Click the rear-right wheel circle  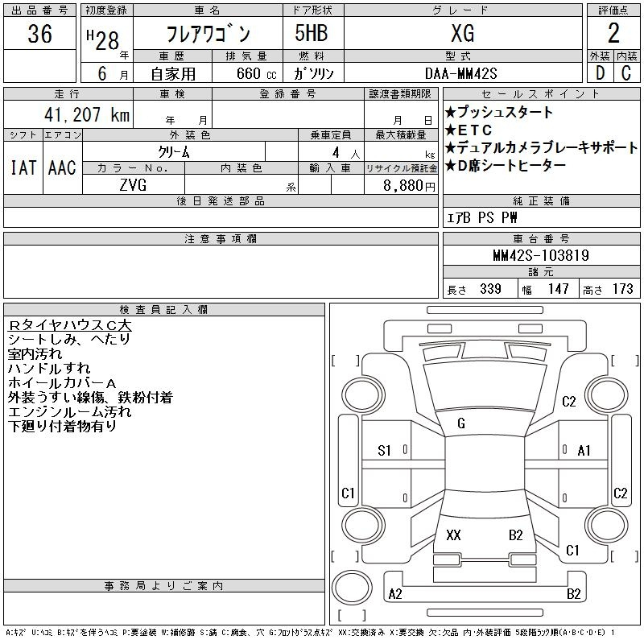click(607, 525)
